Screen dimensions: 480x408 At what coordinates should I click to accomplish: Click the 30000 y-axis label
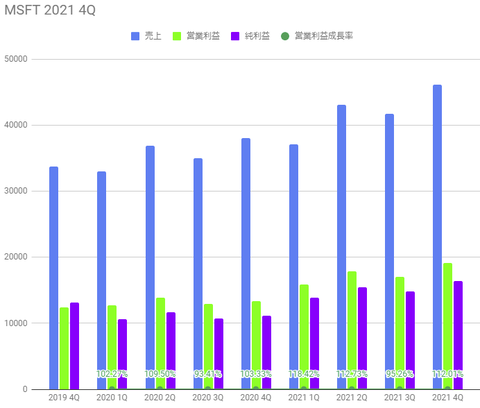click(16, 191)
